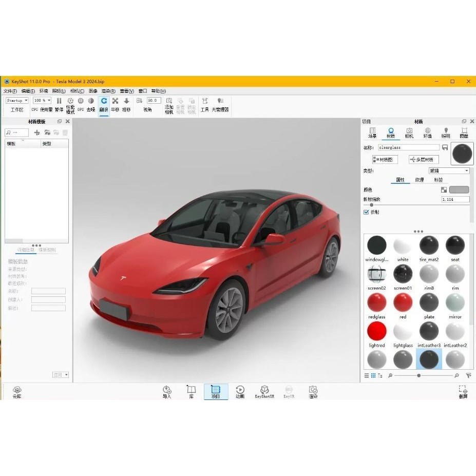Add a new material template with plus icon
The width and height of the screenshot is (476, 476).
tap(37, 132)
